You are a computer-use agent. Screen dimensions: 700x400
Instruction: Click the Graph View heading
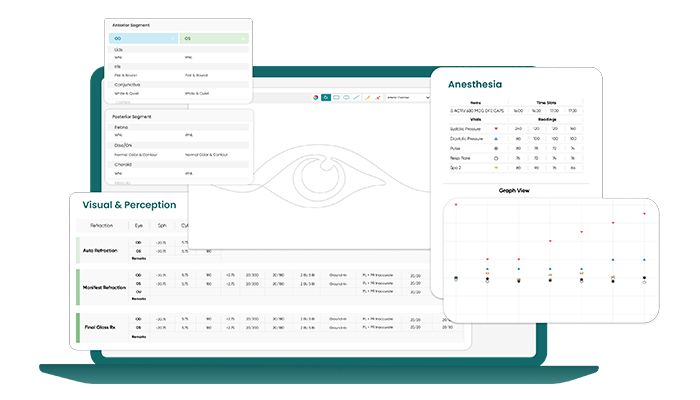[x=514, y=190]
